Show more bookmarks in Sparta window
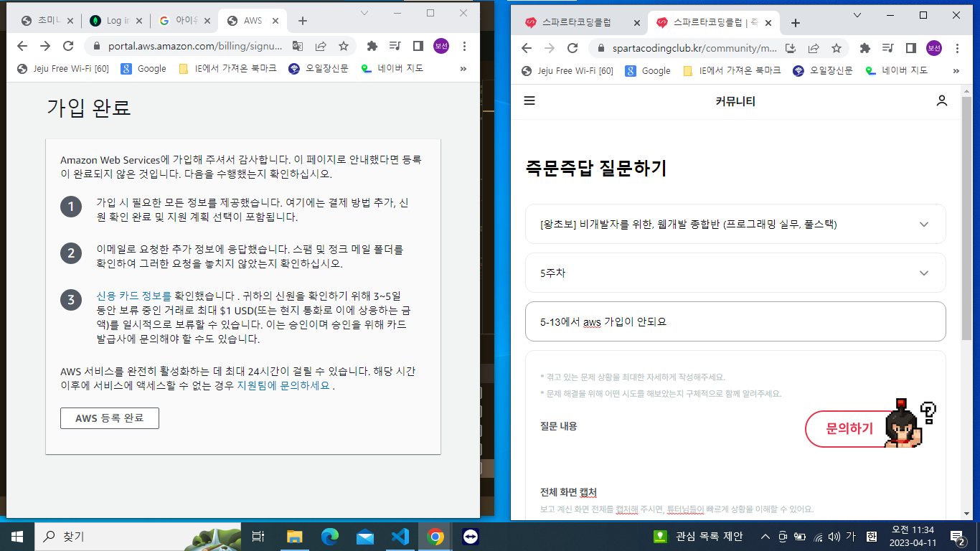Screen dimensions: 980x551 tap(956, 70)
